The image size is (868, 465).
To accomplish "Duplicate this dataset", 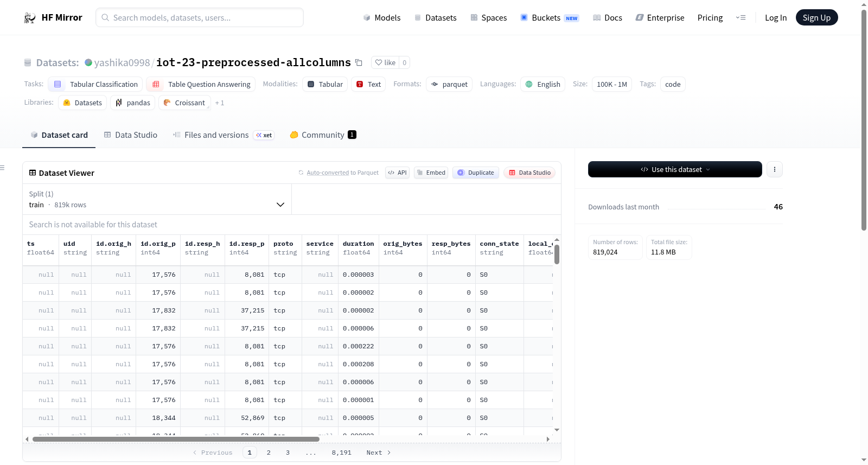I will pos(476,173).
